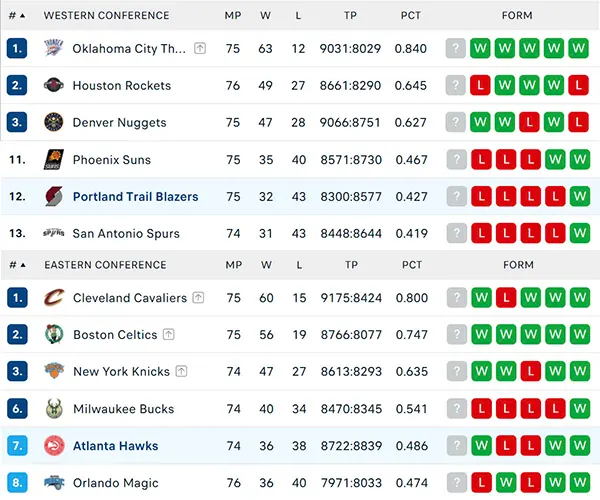
Task: Click the Phoenix Suns team logo
Action: click(x=54, y=159)
